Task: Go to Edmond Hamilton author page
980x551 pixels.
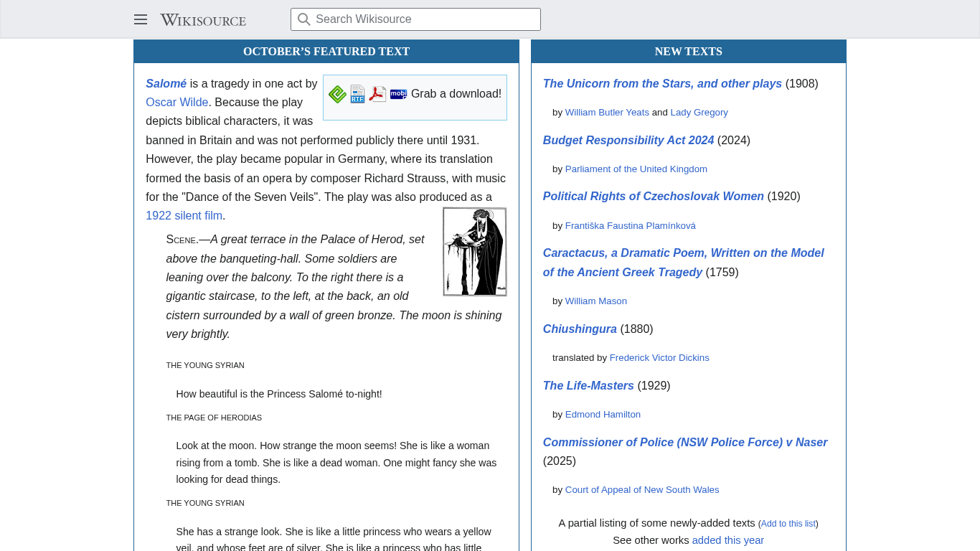Action: coord(603,415)
